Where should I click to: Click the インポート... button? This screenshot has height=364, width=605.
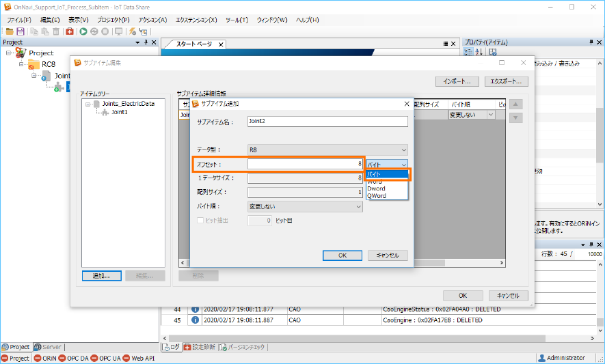coord(456,81)
